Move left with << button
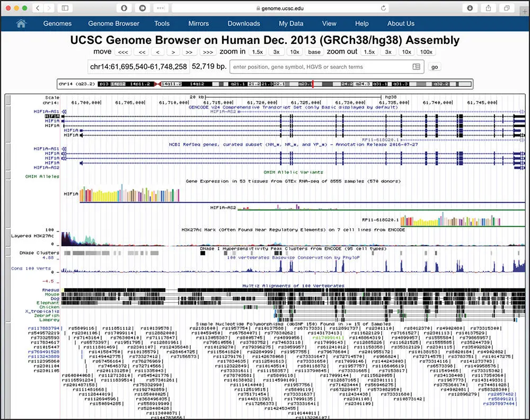Viewport: 530px width, 420px height. point(142,52)
